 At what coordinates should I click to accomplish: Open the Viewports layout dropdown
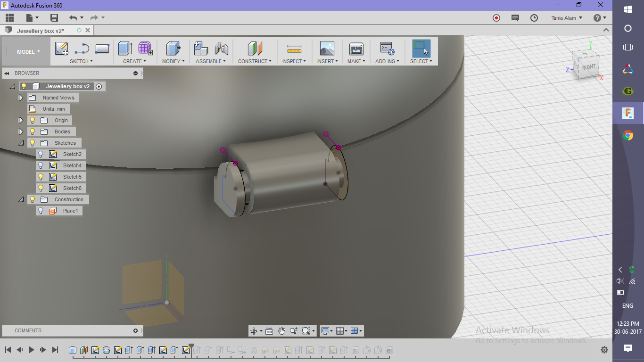[357, 331]
